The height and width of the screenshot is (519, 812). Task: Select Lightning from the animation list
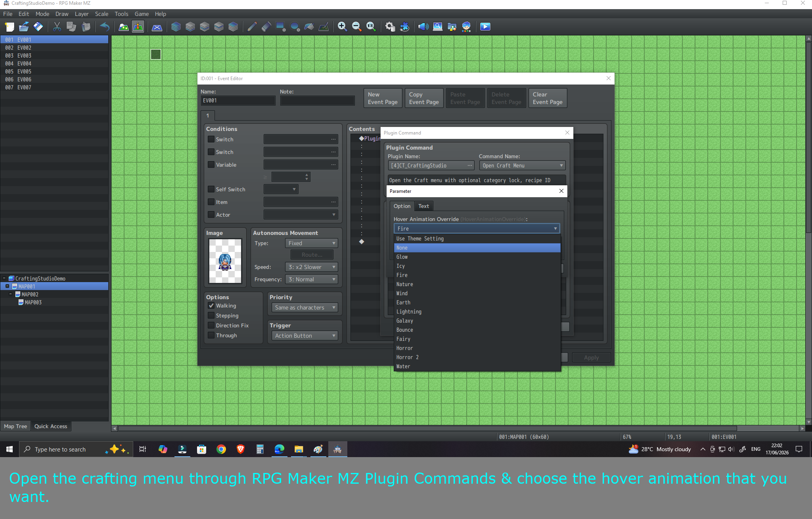(477, 311)
